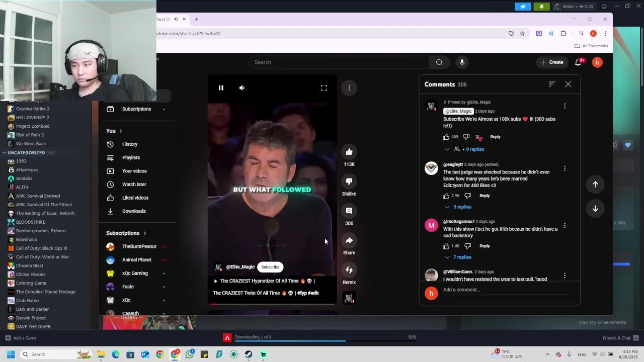Image resolution: width=644 pixels, height=362 pixels.
Task: Open All Bookmarks folder
Action: [x=591, y=46]
